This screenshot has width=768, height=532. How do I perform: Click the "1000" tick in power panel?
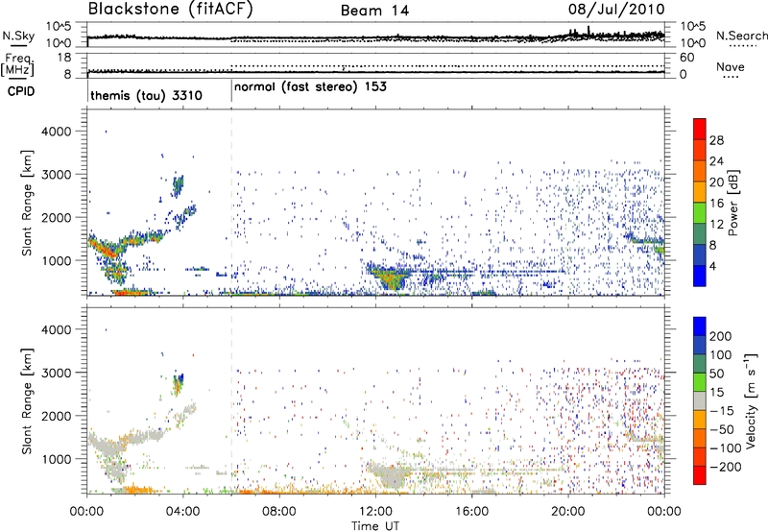point(56,260)
